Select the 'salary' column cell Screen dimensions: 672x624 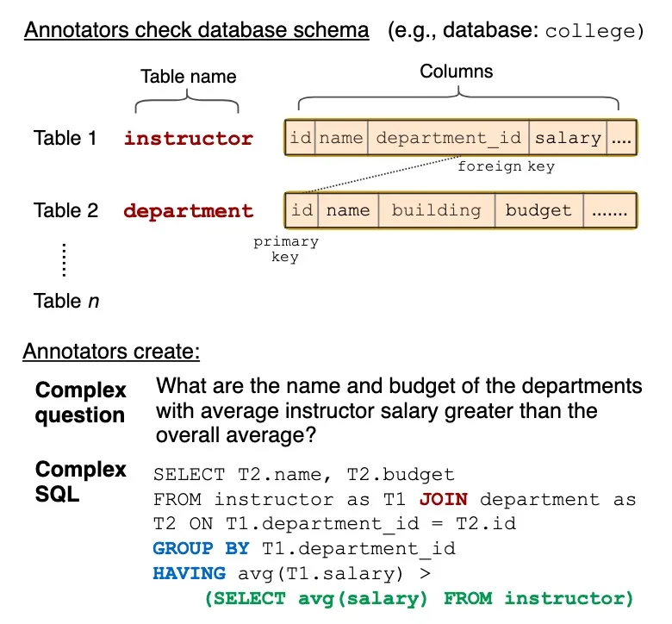pos(568,138)
